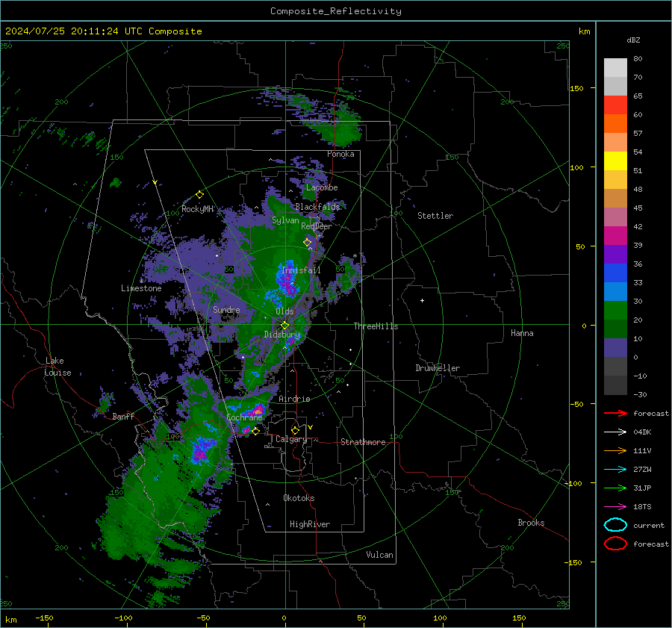Click the cyan current ellipse legend icon
Screen dimensions: 672x628
pos(615,525)
